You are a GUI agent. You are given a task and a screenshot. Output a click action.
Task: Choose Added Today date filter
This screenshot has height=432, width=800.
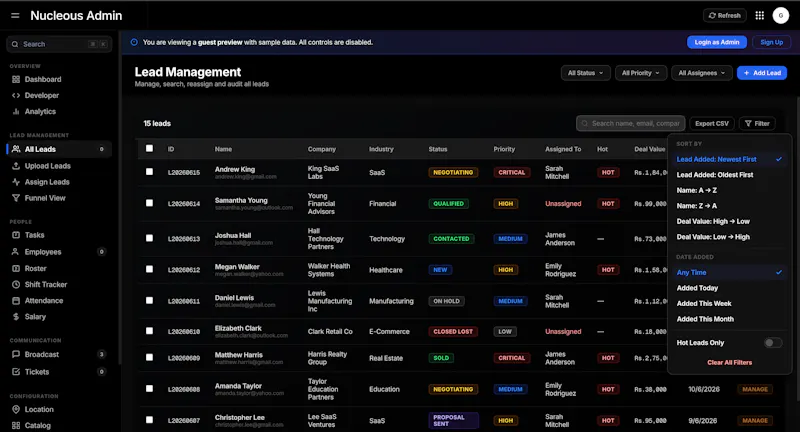(729, 288)
